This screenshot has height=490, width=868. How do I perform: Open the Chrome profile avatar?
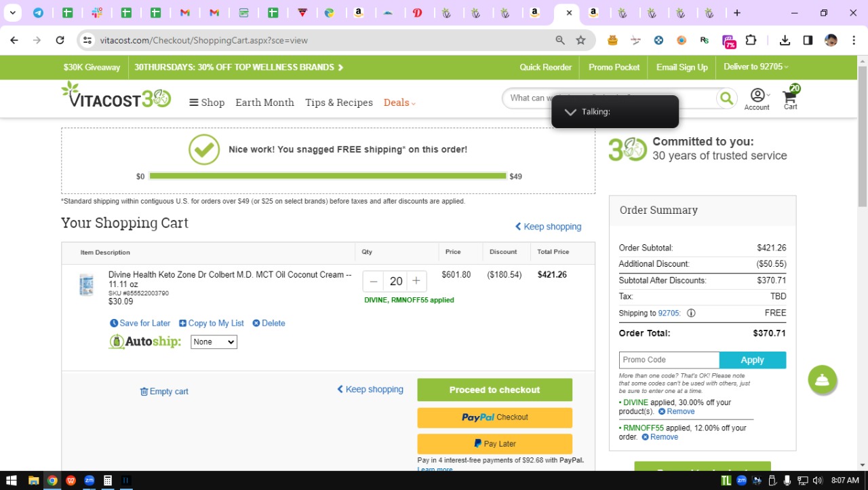click(831, 40)
